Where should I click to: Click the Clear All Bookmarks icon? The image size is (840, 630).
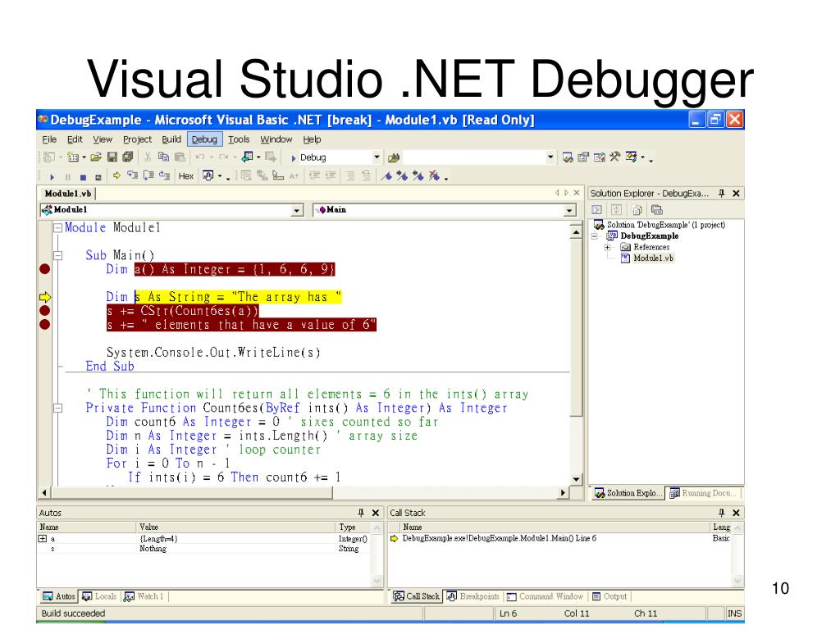pyautogui.click(x=435, y=176)
